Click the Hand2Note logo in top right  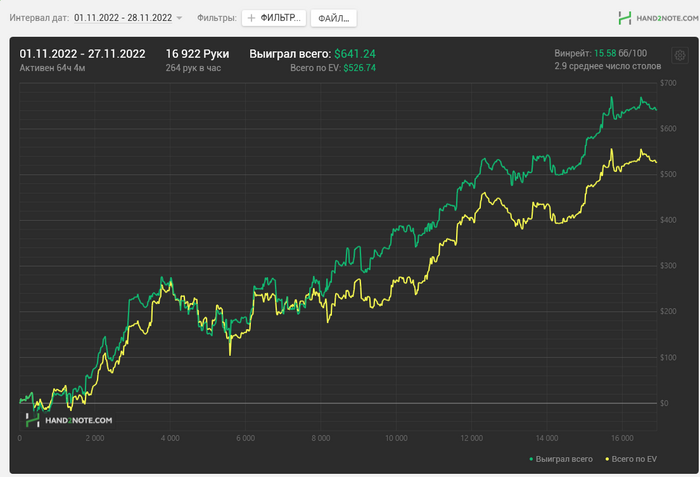click(x=654, y=18)
